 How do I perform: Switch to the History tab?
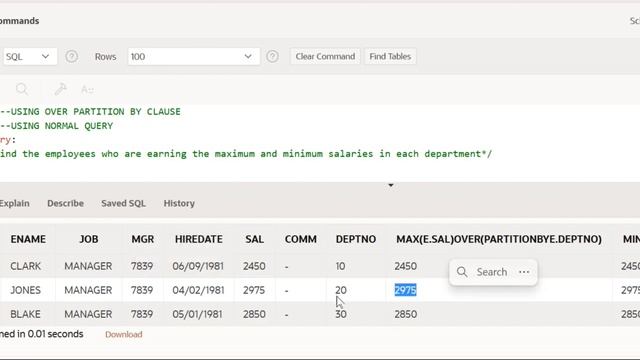pyautogui.click(x=179, y=203)
